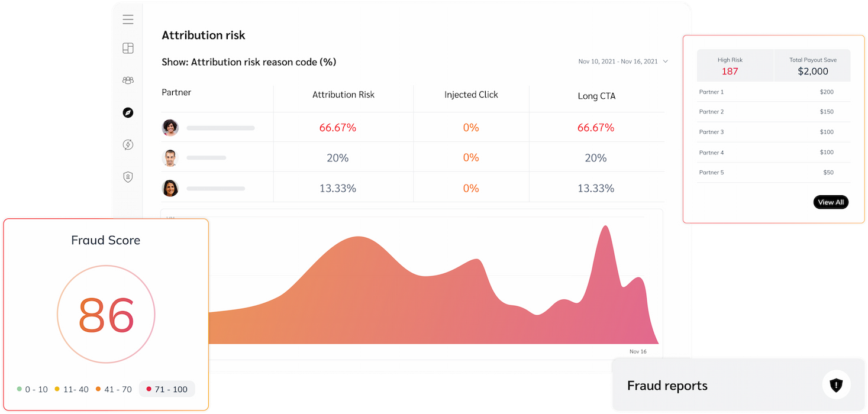Viewport: 868px width, 414px height.
Task: Click the first partner's avatar
Action: [x=170, y=128]
